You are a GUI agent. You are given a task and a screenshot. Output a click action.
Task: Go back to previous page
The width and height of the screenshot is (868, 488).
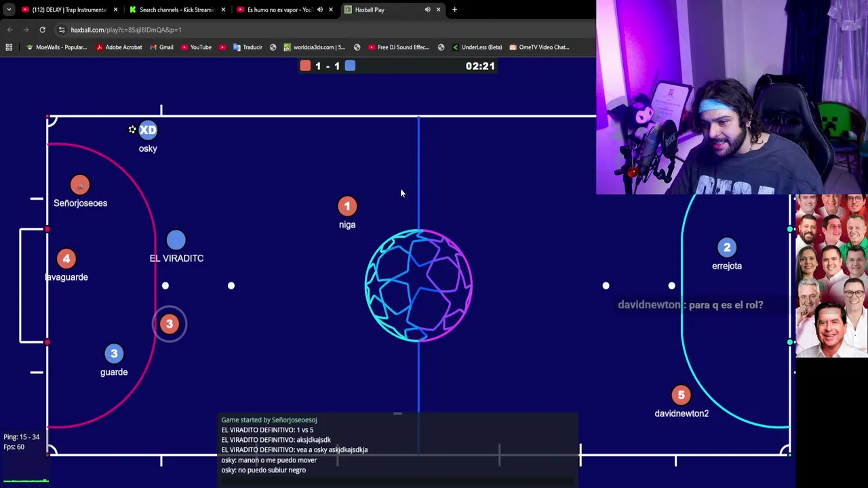[9, 30]
